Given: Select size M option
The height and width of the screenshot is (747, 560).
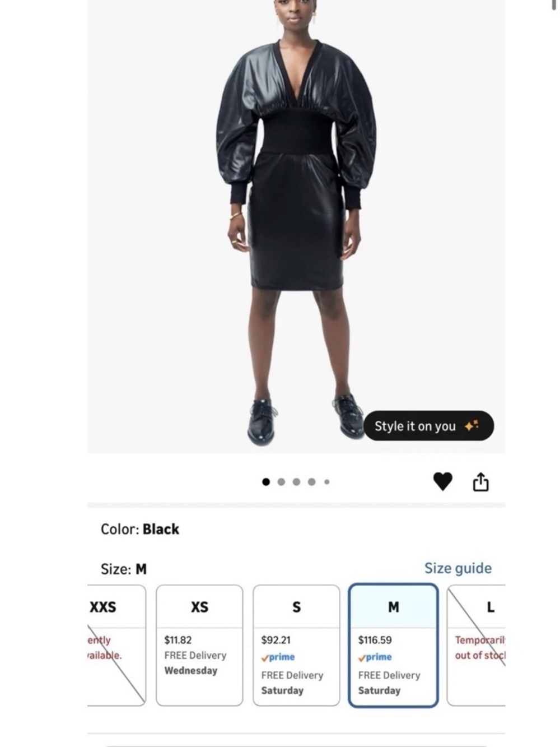Looking at the screenshot, I should click(393, 645).
